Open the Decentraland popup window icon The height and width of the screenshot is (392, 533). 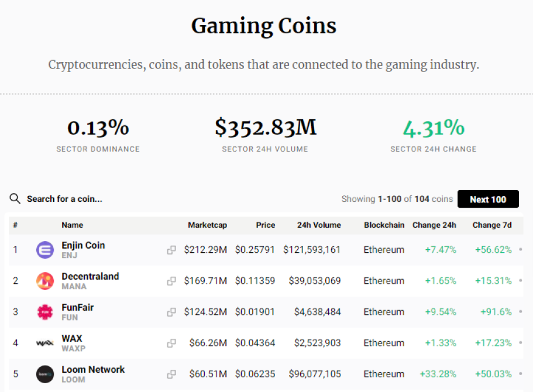click(x=171, y=281)
